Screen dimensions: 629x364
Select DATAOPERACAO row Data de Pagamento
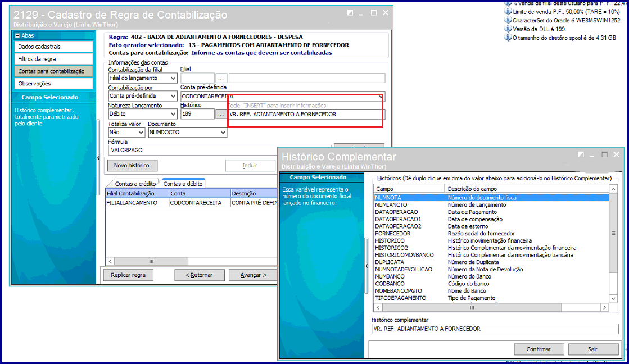pyautogui.click(x=491, y=212)
